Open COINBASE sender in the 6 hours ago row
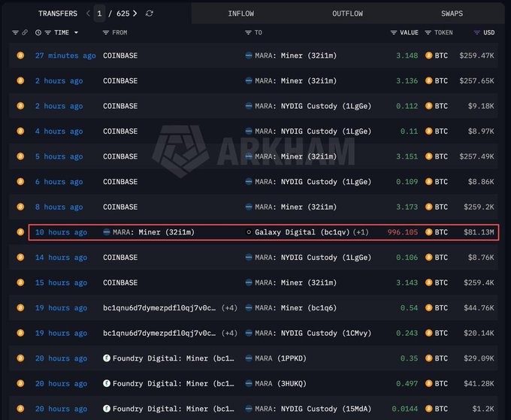This screenshot has width=511, height=420. coord(120,182)
